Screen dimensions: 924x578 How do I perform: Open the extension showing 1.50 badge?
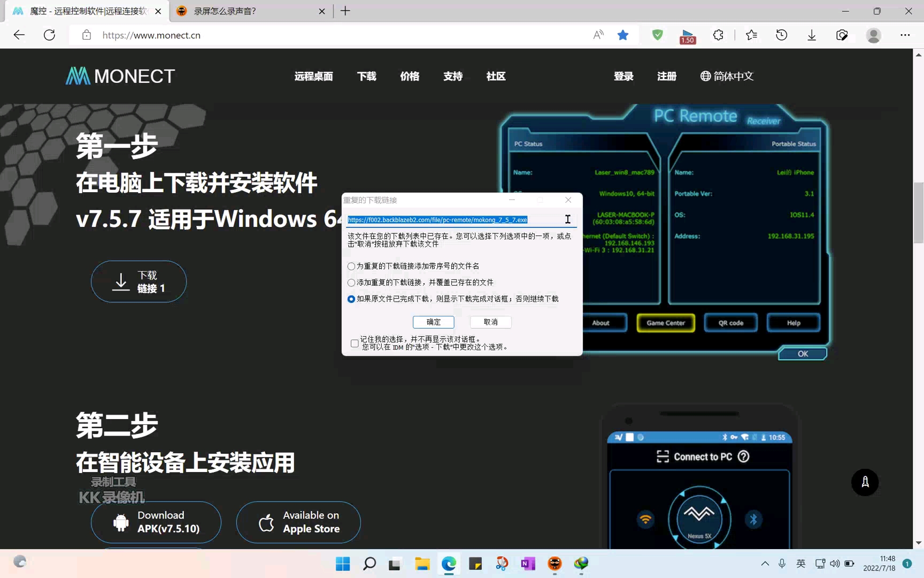[x=688, y=36]
